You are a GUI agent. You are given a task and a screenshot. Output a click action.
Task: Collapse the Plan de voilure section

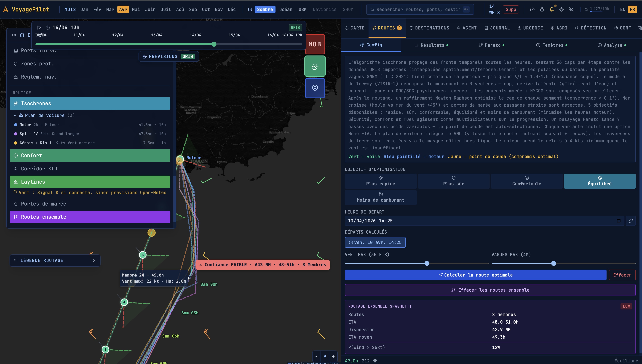(x=15, y=116)
